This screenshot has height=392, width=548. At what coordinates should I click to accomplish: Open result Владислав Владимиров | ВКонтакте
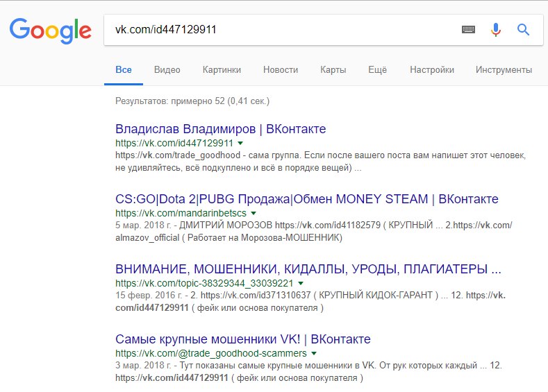click(x=221, y=129)
